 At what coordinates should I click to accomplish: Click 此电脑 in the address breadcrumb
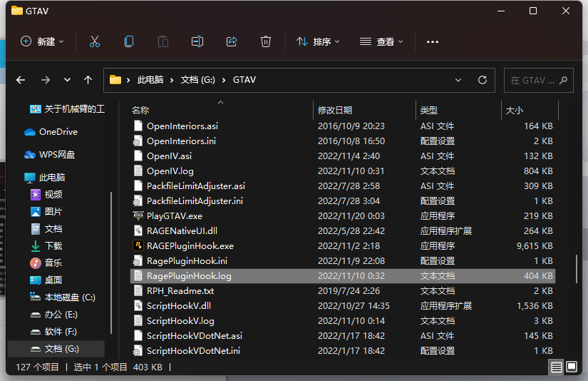(150, 80)
